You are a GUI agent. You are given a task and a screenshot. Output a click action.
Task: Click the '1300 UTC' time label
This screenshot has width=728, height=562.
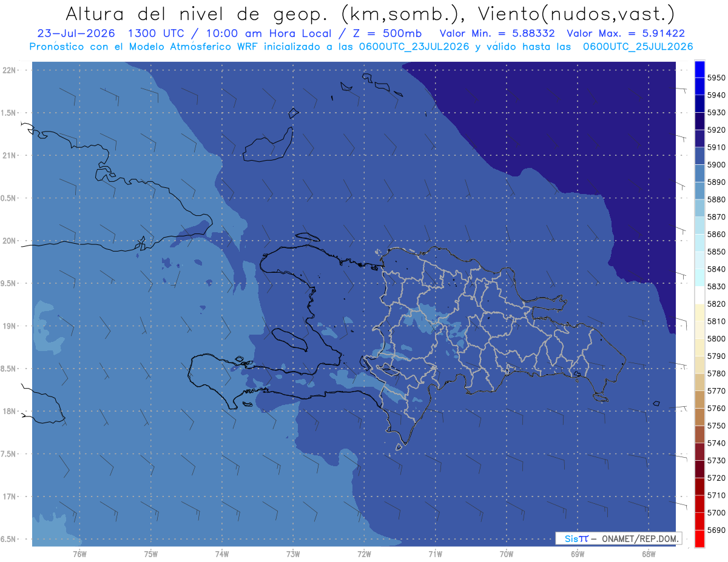(x=157, y=34)
